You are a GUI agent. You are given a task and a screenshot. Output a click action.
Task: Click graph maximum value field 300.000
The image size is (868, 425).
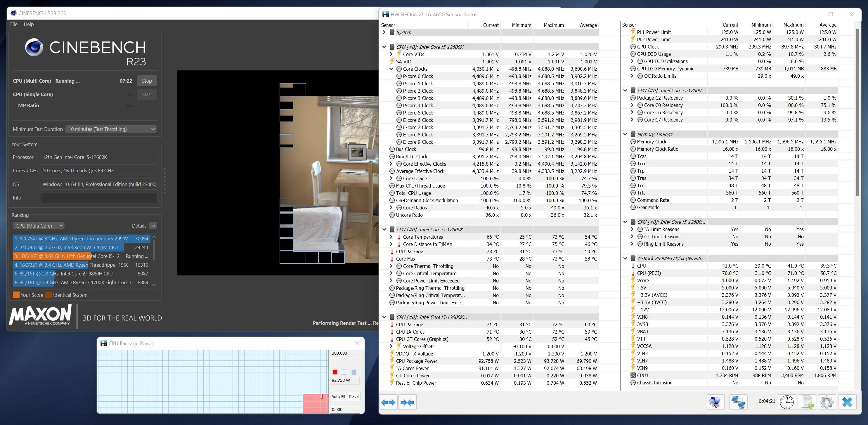coord(345,353)
